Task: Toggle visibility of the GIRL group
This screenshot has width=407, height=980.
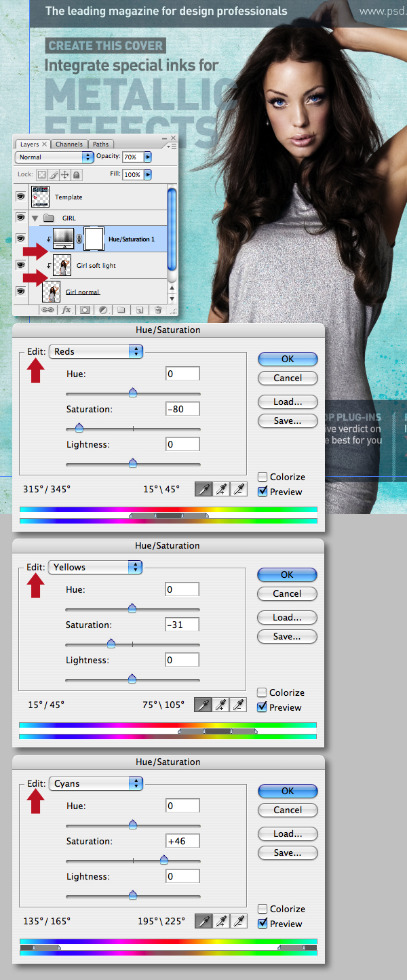Action: (x=20, y=218)
